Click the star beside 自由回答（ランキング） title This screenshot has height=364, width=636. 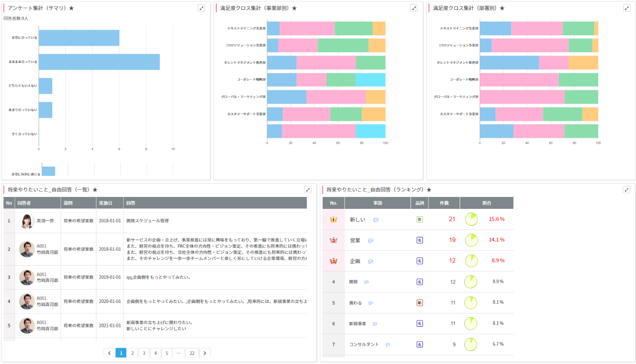pyautogui.click(x=429, y=190)
